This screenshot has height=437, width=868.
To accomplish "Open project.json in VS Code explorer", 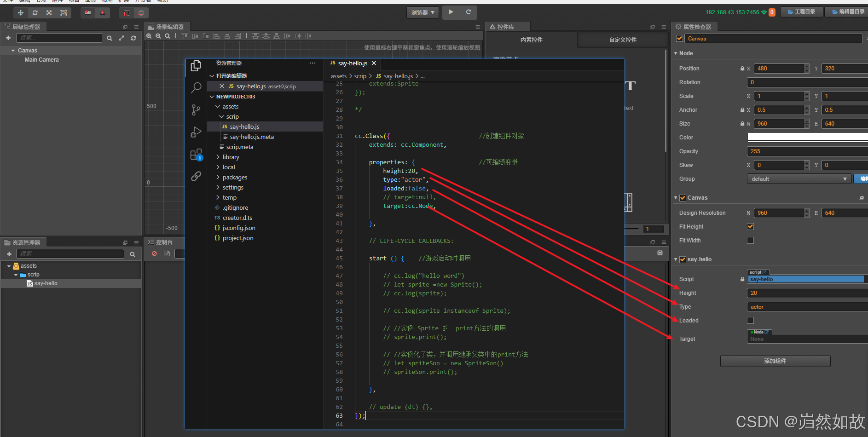I will point(238,238).
